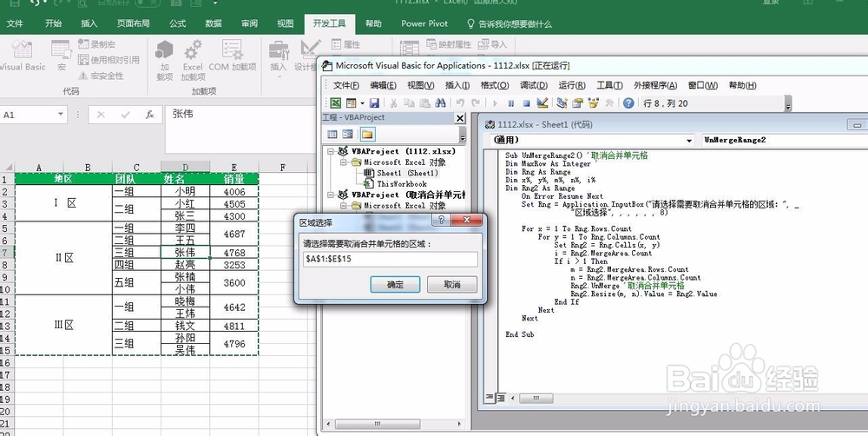Click the Cut scissors icon in VBA toolbar
This screenshot has height=436, width=868.
[393, 103]
